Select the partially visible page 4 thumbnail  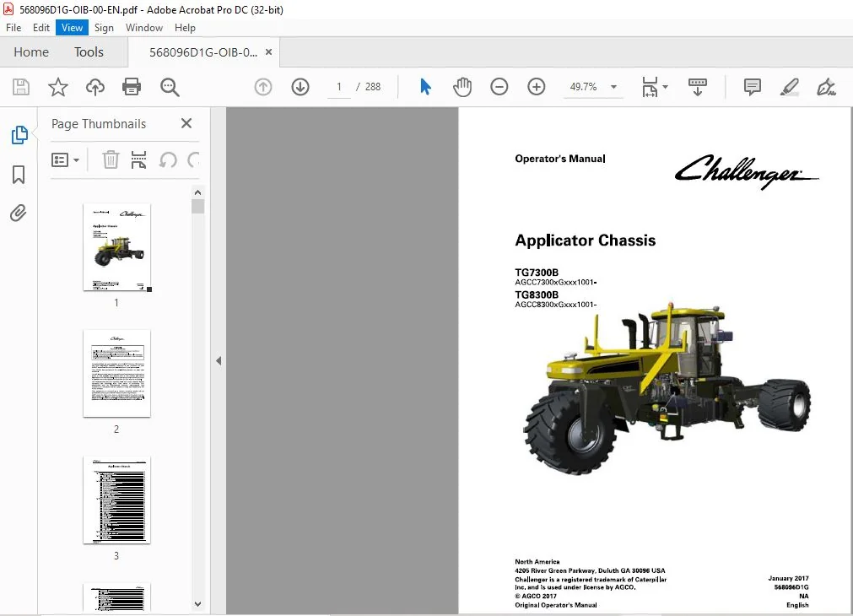(116, 597)
